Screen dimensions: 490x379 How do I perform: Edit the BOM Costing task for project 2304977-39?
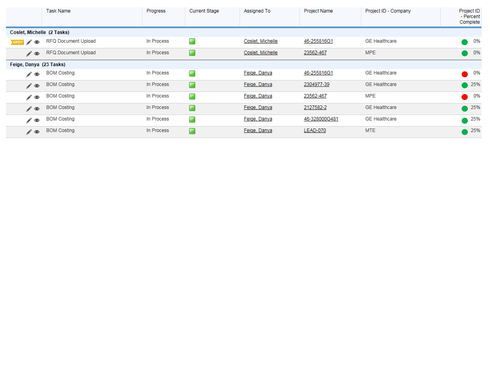click(x=29, y=86)
